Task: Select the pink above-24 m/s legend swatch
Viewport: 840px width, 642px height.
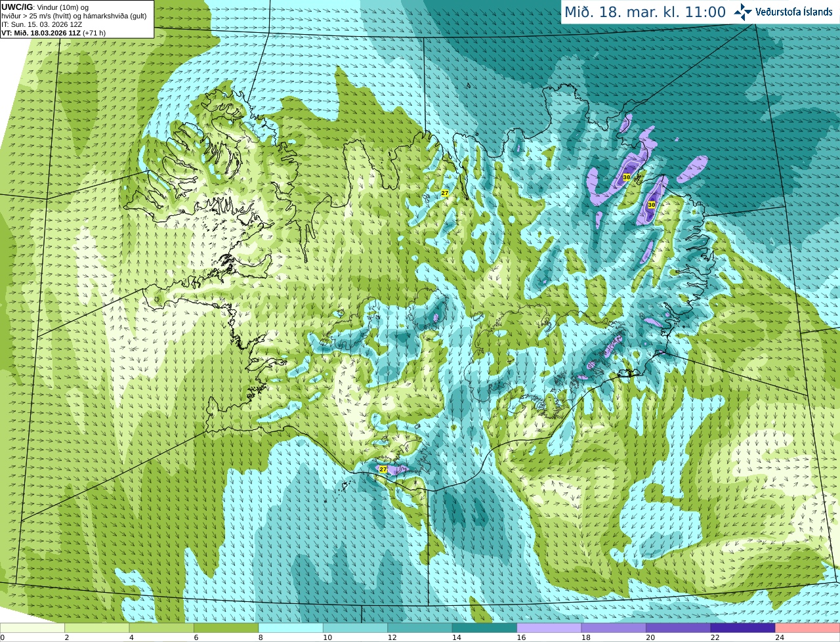Action: tap(808, 628)
